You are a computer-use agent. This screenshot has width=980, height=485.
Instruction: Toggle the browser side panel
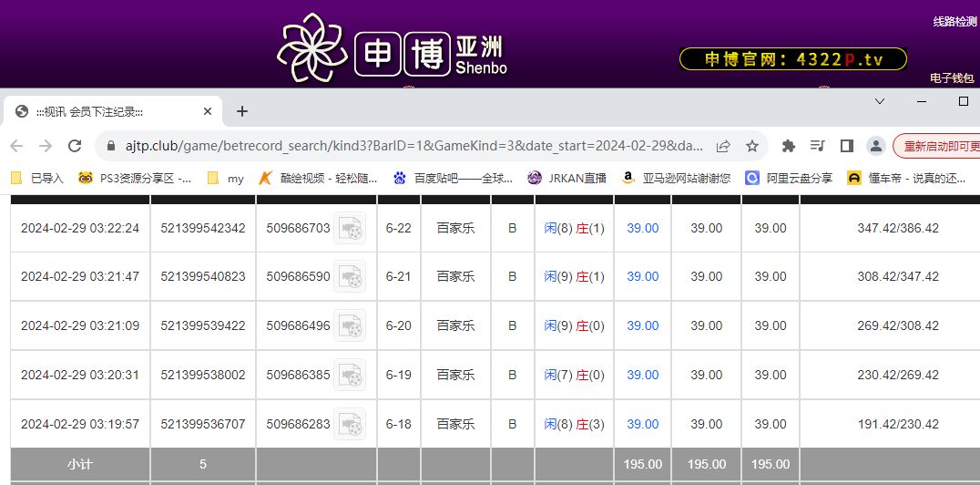point(846,146)
